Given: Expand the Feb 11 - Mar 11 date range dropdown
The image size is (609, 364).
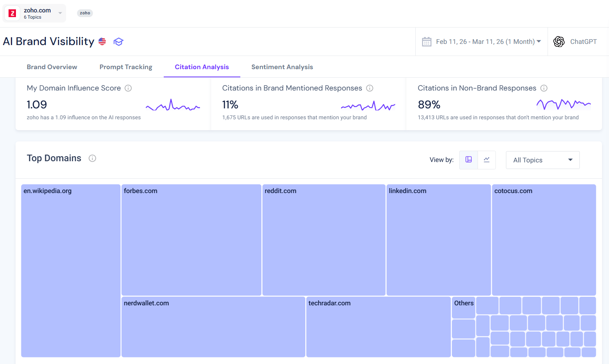Looking at the screenshot, I should (488, 42).
